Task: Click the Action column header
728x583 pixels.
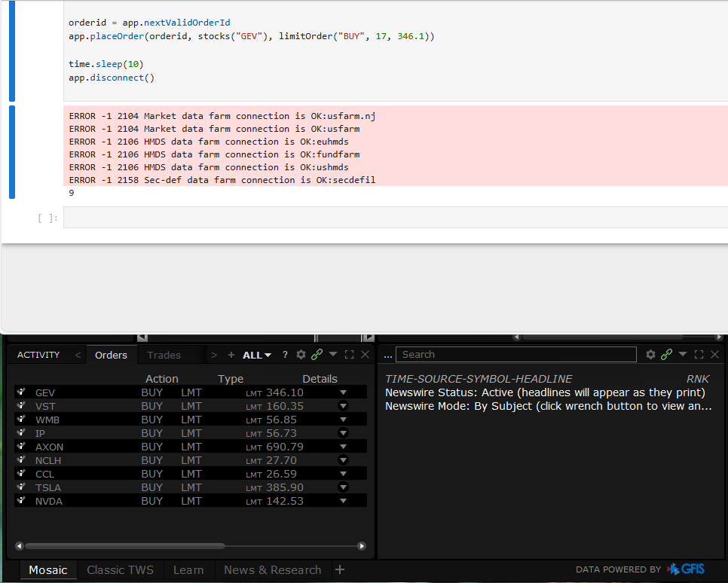Action: tap(161, 379)
